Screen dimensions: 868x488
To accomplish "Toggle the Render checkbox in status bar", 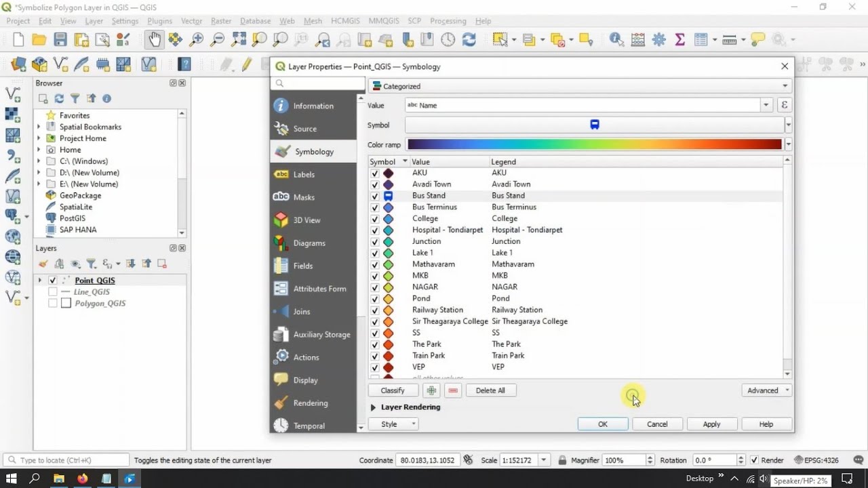I will click(x=755, y=460).
